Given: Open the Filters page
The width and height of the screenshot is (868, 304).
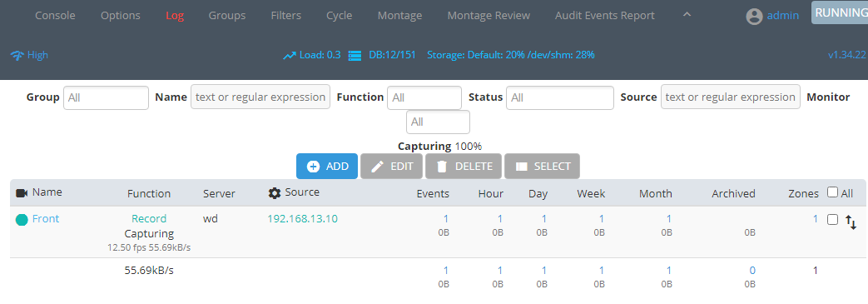Looking at the screenshot, I should tap(286, 16).
